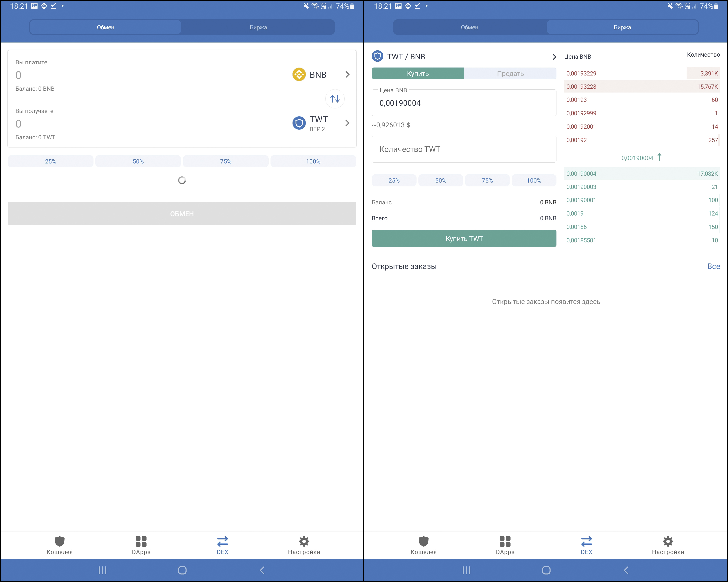
Task: Switch to Обмен tab on left screen
Action: [x=106, y=27]
